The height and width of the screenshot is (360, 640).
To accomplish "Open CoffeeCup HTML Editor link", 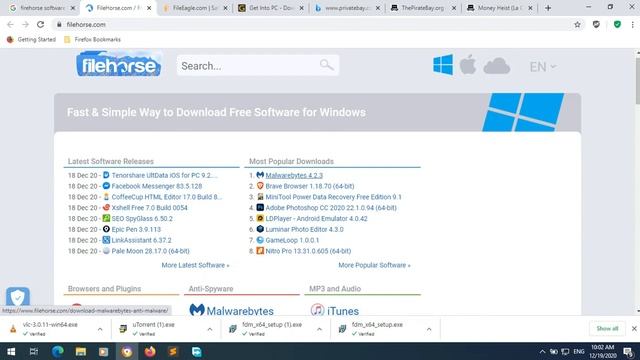I will coord(167,197).
